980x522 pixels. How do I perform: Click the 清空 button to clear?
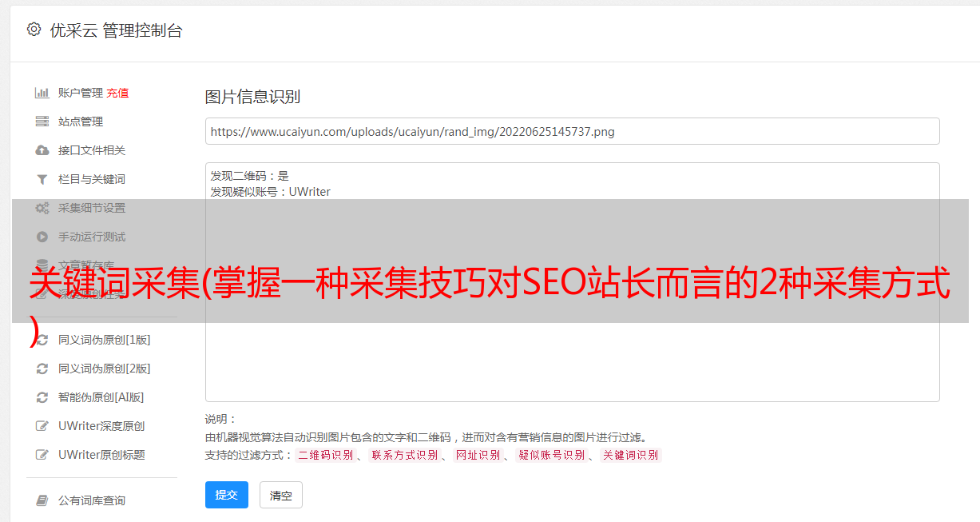(x=281, y=495)
